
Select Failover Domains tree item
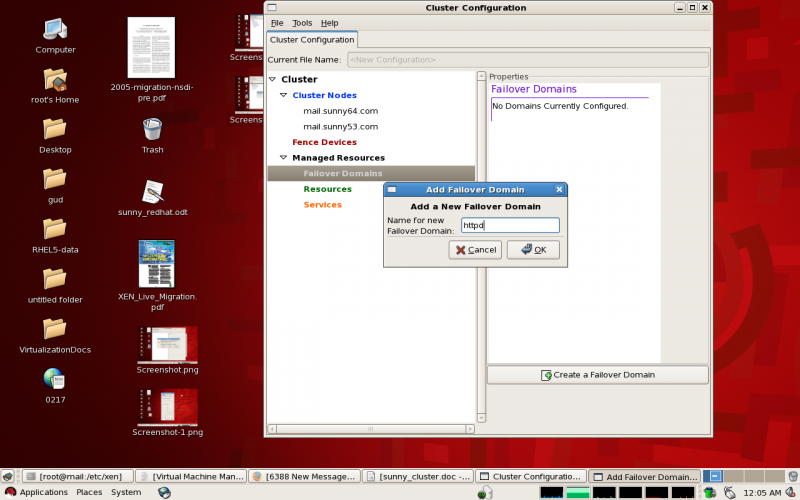[x=371, y=173]
